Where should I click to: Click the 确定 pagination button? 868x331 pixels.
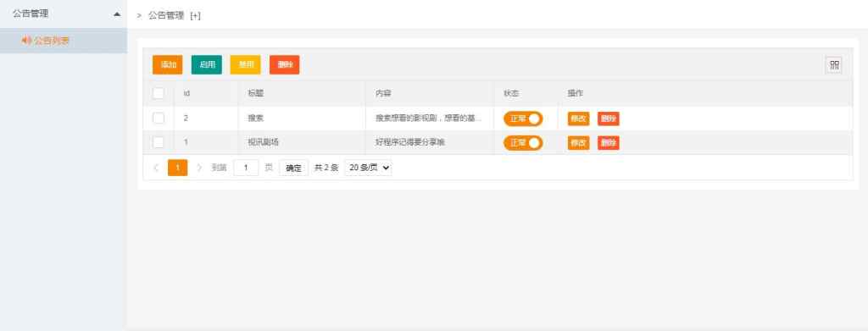[293, 168]
